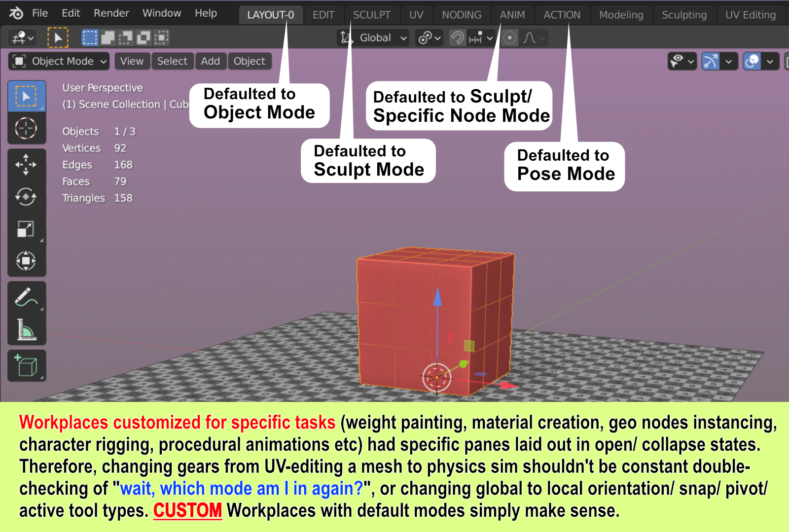Set selection mode to Intersect
This screenshot has width=789, height=532.
click(x=161, y=37)
